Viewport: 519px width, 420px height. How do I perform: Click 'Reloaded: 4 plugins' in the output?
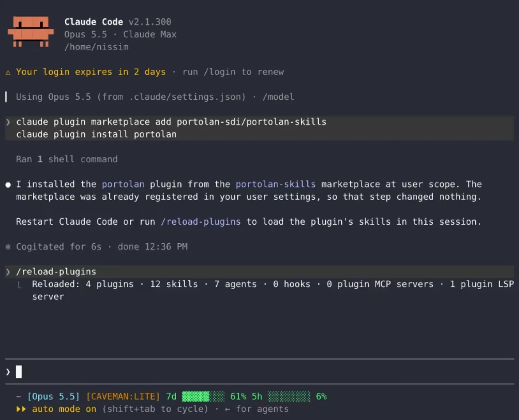83,284
